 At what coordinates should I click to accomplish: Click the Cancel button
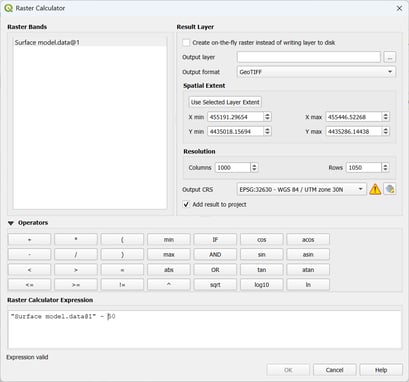pos(334,370)
